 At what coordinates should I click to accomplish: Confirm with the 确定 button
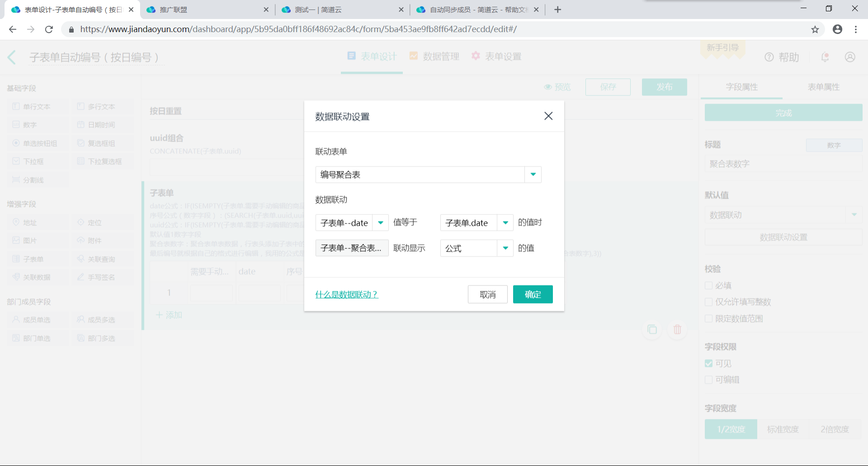pyautogui.click(x=533, y=295)
